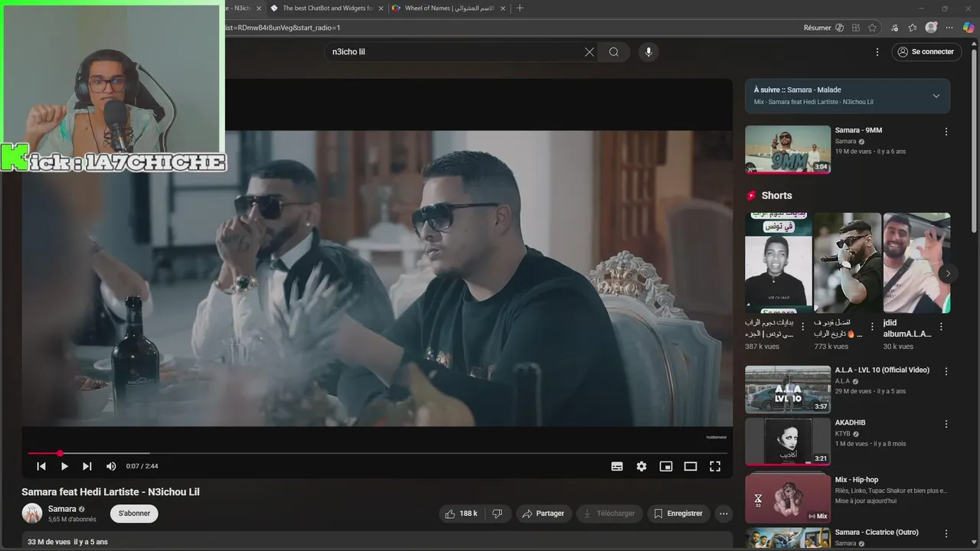This screenshot has height=551, width=980.
Task: Open Copilot sidebar icon
Action: pyautogui.click(x=969, y=28)
